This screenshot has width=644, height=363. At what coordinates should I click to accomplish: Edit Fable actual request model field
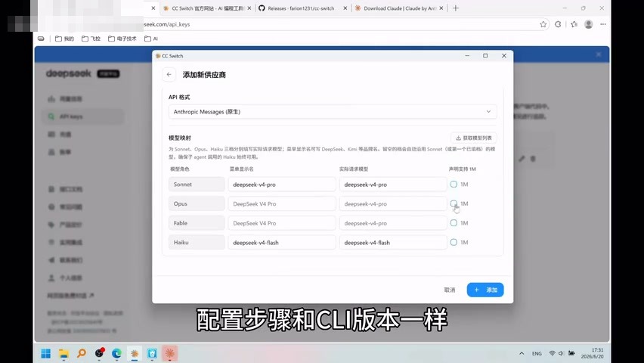pos(393,223)
